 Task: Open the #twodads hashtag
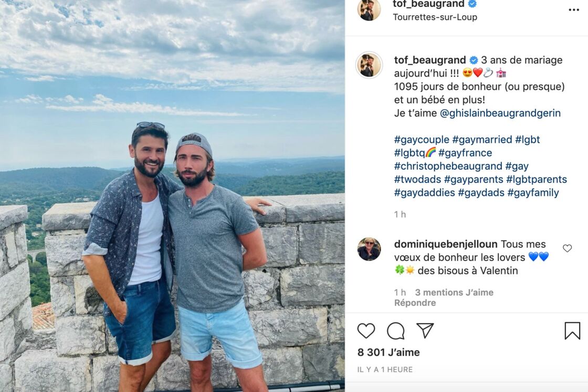[x=417, y=179]
